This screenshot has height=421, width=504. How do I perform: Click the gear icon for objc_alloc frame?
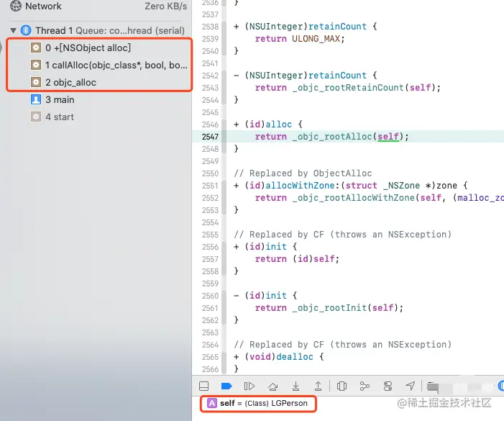tap(36, 82)
